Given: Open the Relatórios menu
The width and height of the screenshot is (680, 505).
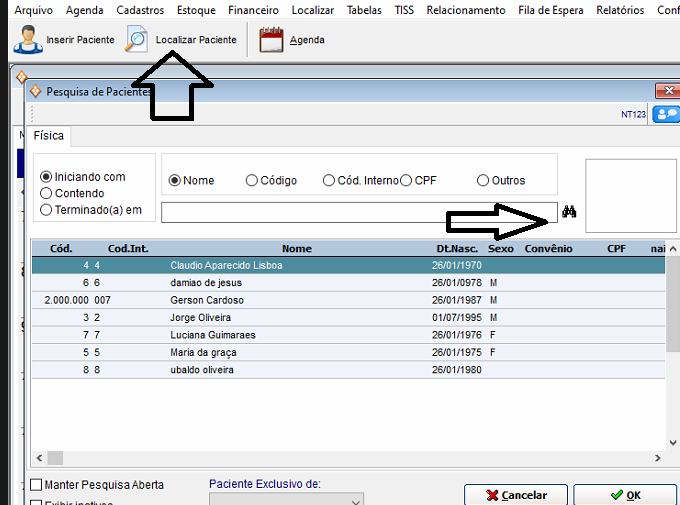Looking at the screenshot, I should [619, 10].
